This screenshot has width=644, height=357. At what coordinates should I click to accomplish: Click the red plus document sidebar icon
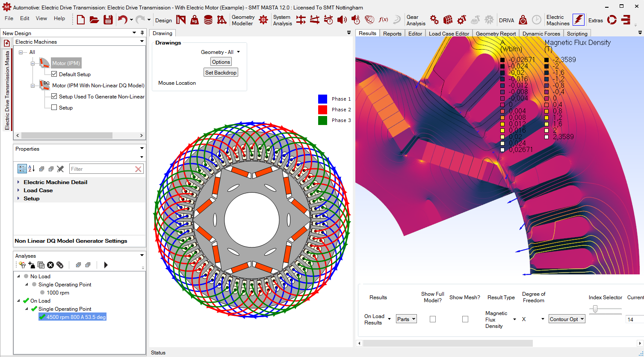pyautogui.click(x=7, y=43)
